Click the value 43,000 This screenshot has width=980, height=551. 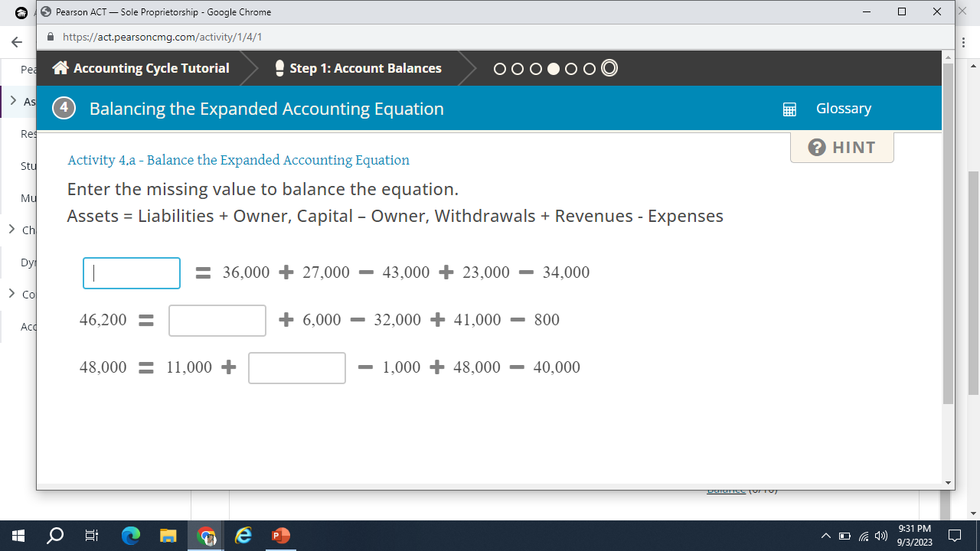(406, 272)
